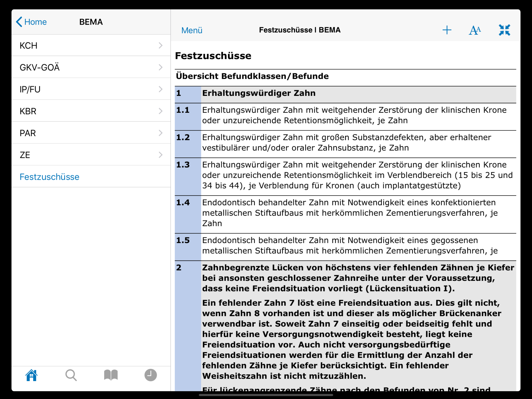
Task: Click the Festzuschüsse page heading
Action: (213, 56)
